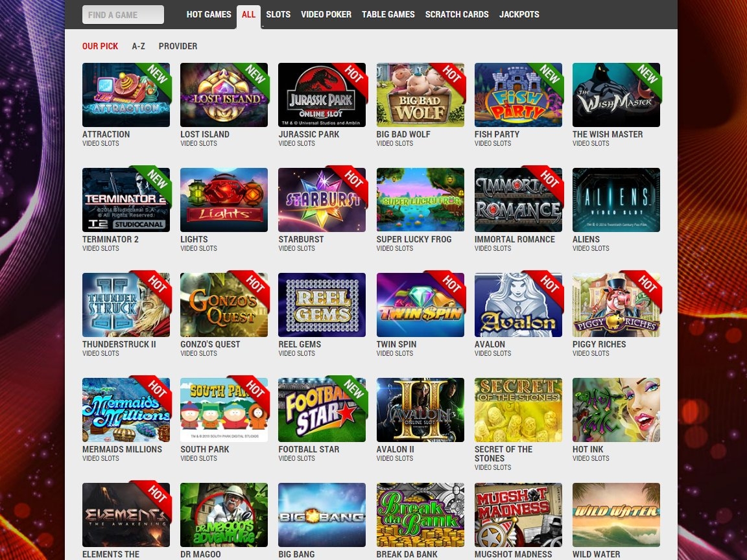Viewport: 747px width, 560px height.
Task: Open the South Park game thumbnail
Action: click(x=224, y=410)
